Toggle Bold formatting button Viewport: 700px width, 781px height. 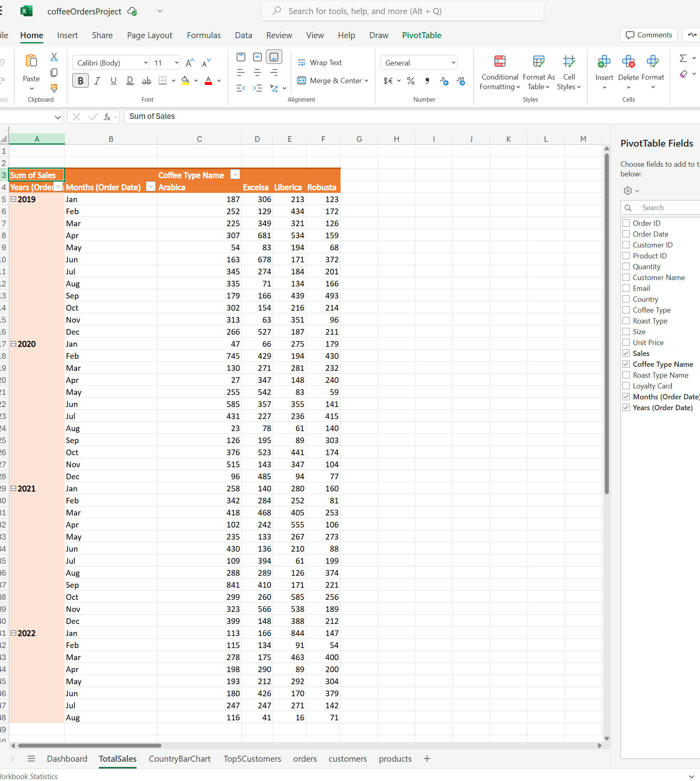coord(80,81)
